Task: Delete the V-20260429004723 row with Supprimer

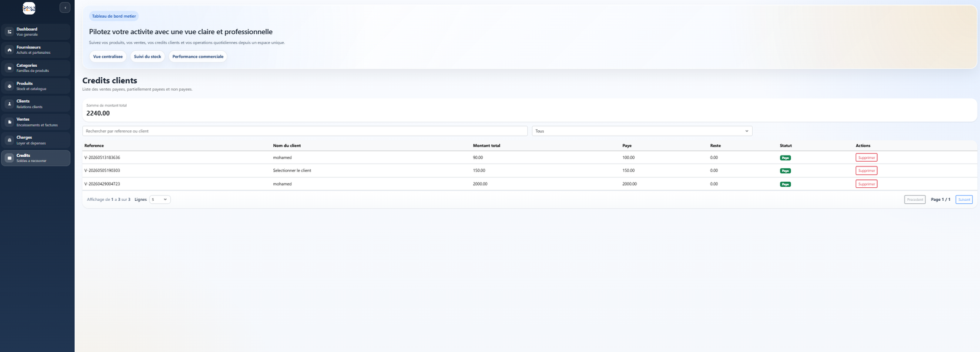Action: [x=867, y=184]
